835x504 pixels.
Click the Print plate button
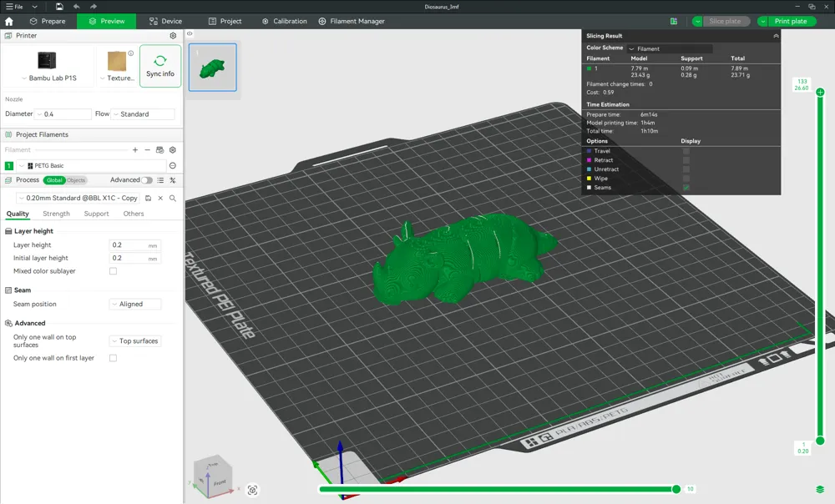tap(791, 22)
